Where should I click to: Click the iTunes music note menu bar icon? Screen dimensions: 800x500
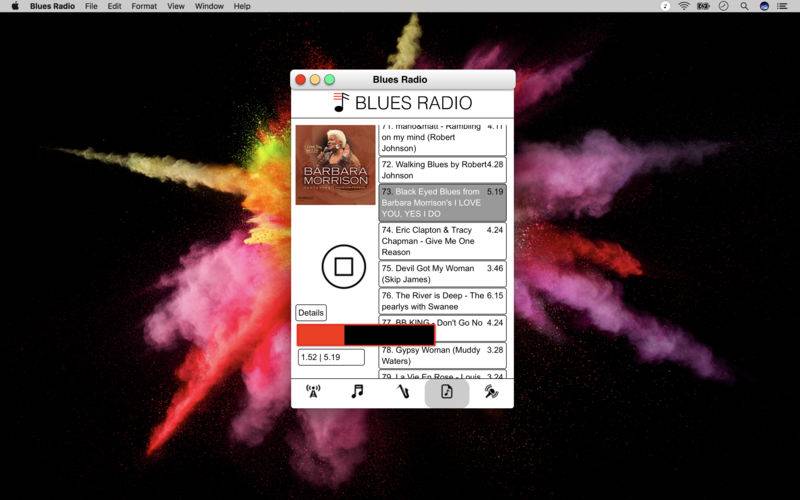(665, 6)
